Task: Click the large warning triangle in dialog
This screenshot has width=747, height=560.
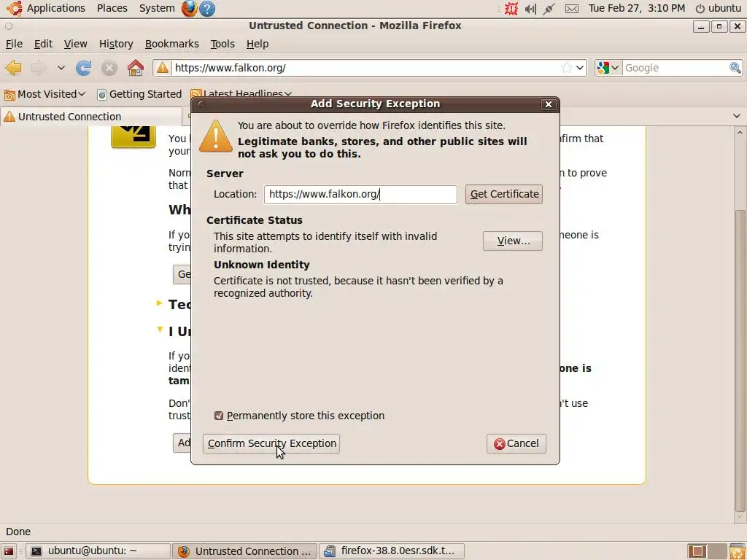Action: (216, 136)
